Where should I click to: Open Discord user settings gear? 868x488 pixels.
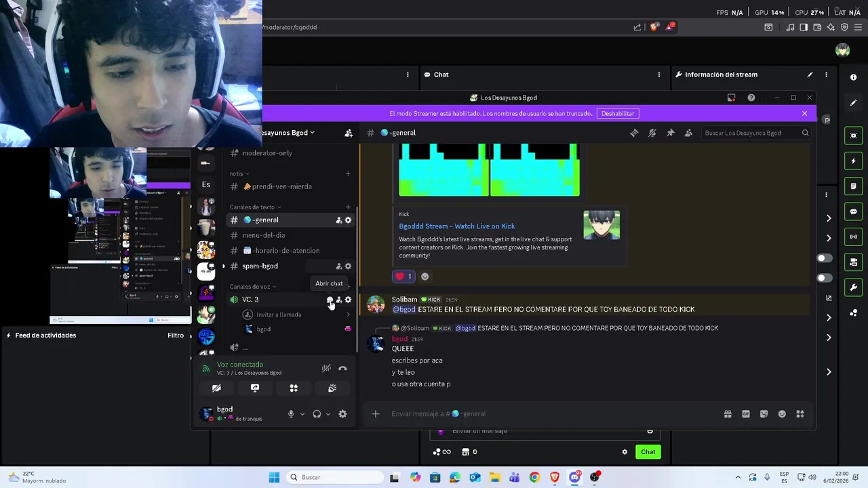pos(342,414)
